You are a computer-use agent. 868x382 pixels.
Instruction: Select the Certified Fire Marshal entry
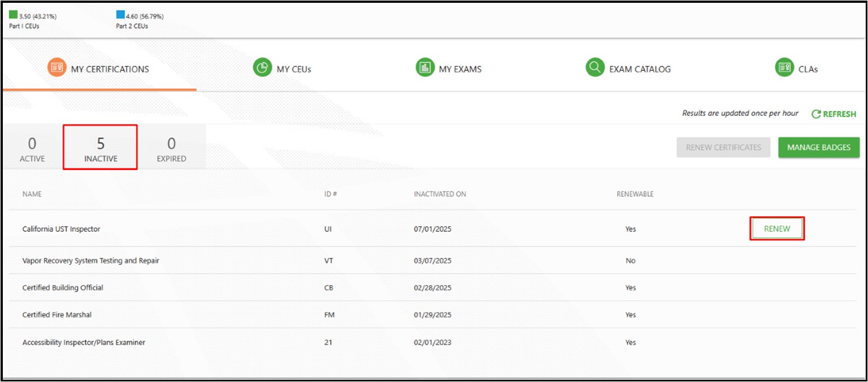pyautogui.click(x=57, y=315)
